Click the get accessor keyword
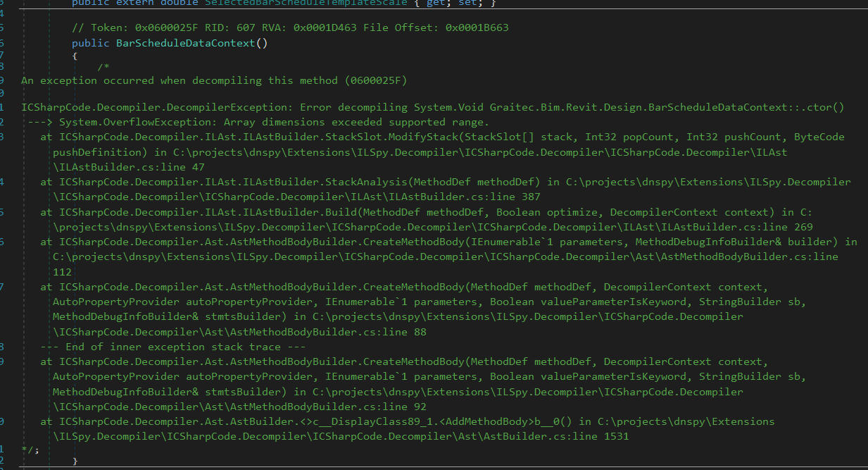Screen dimensions: 868x470 tap(438, 3)
